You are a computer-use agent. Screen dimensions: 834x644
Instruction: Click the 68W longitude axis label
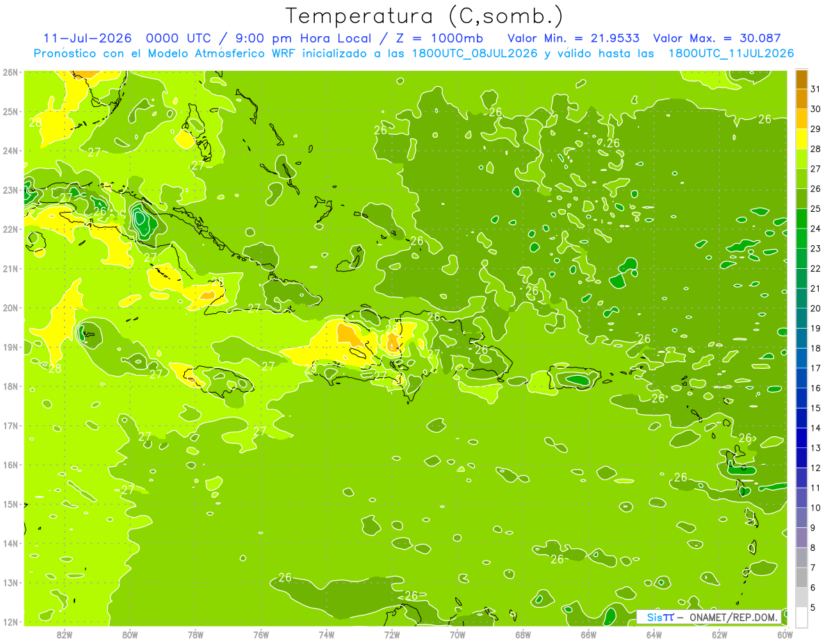(x=523, y=634)
